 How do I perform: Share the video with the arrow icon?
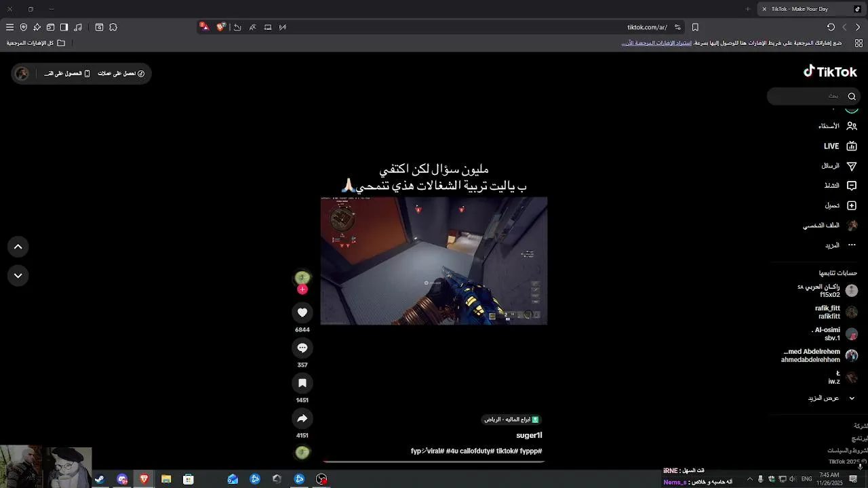(x=302, y=418)
